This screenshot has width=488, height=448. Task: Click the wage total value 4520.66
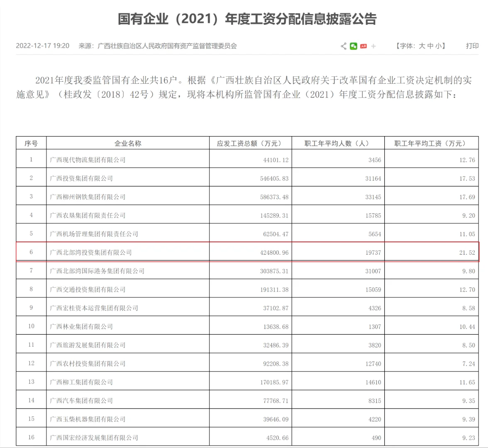click(x=277, y=438)
